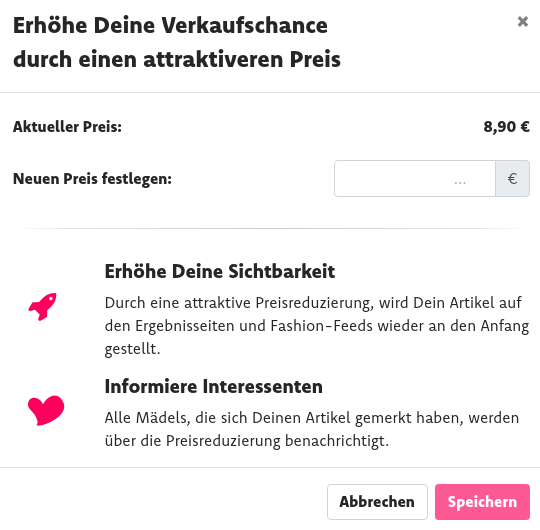
Task: Click the word 'Fashion-Feeds' in the description
Action: click(x=321, y=326)
